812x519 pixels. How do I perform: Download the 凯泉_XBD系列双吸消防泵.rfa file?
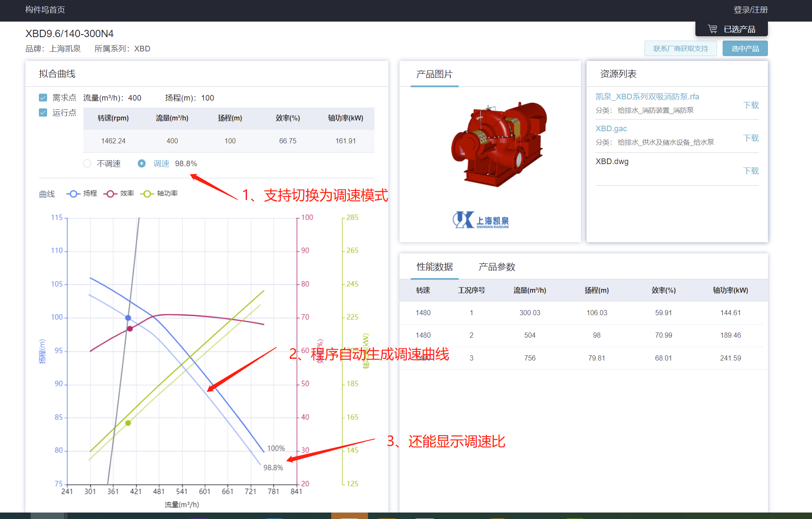point(751,105)
